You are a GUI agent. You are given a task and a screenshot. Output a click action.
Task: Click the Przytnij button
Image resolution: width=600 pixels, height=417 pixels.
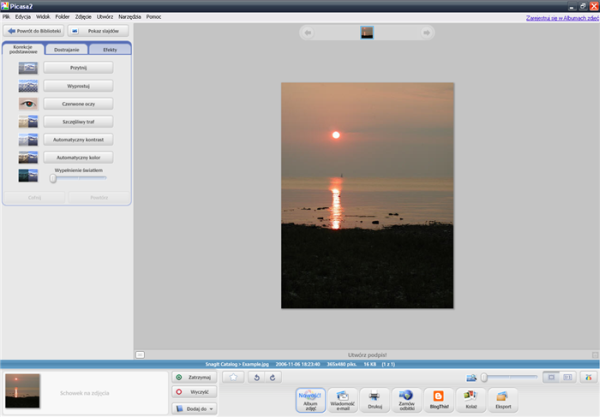tap(78, 68)
